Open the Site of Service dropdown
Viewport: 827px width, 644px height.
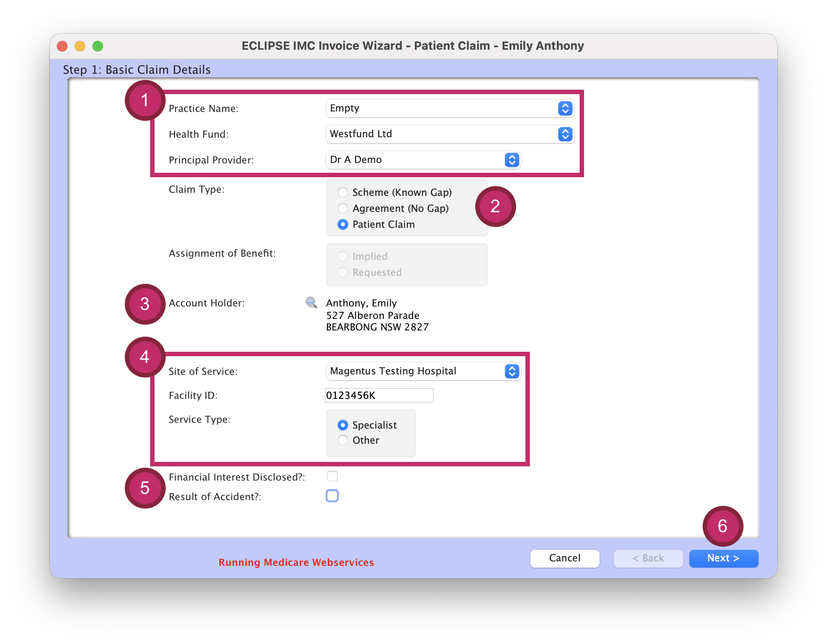423,371
